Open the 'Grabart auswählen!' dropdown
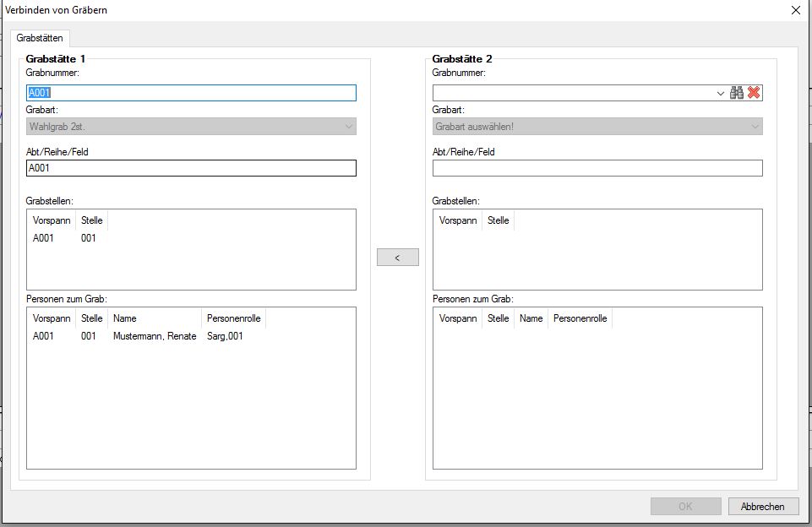This screenshot has height=527, width=812. (597, 127)
